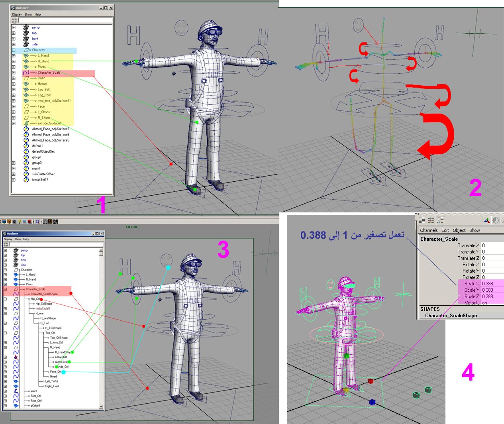Screen dimensions: 504x424
Task: Click the orange textured cube toolbar icon
Action: point(9,222)
